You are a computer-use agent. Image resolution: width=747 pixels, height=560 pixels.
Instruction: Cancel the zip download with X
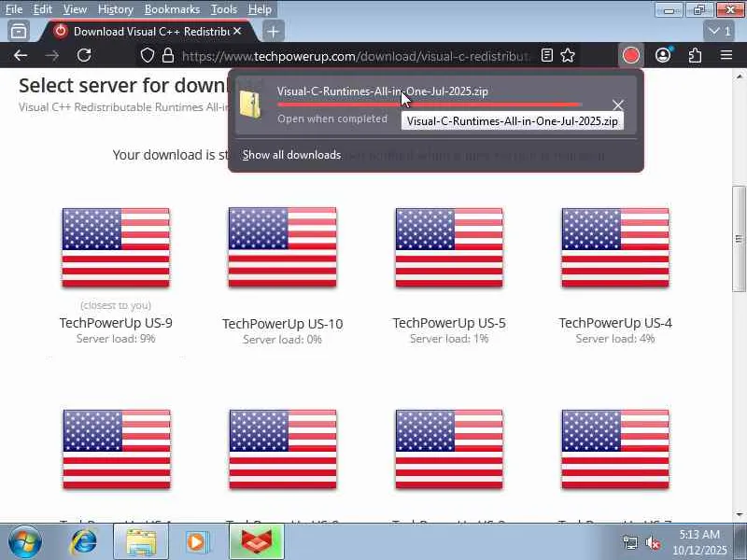618,105
